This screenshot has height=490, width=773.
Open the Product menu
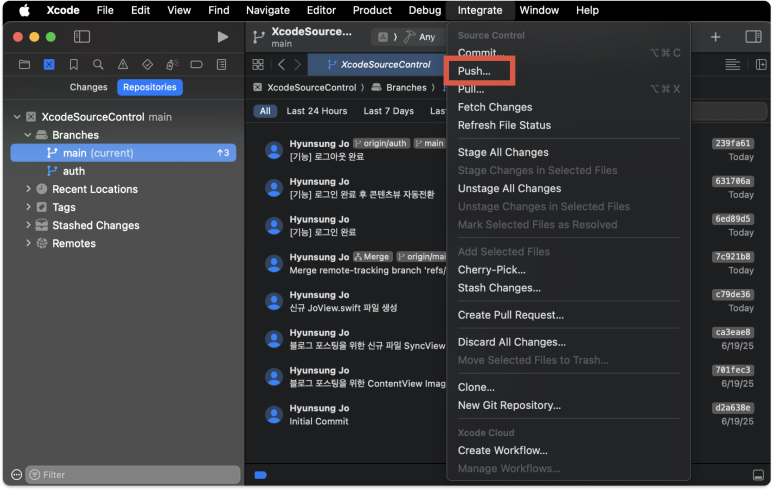tap(372, 10)
